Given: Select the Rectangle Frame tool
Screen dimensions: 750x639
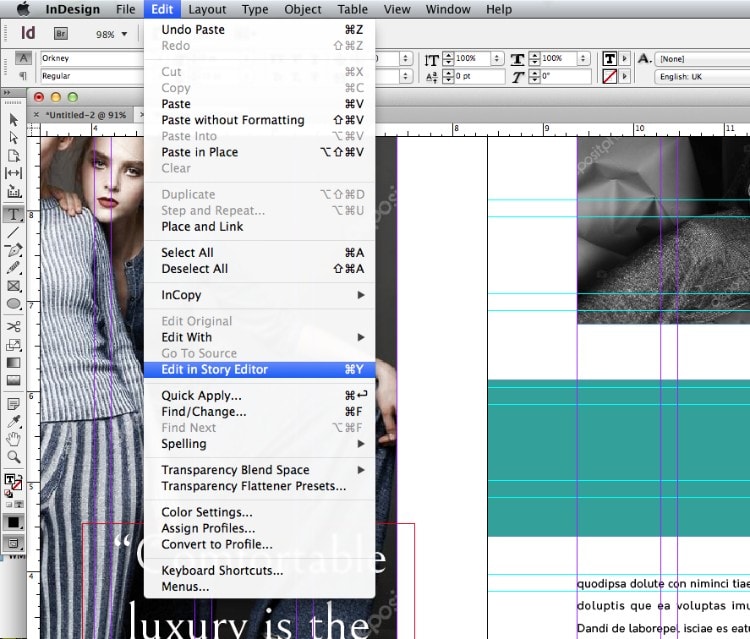Looking at the screenshot, I should pyautogui.click(x=13, y=286).
